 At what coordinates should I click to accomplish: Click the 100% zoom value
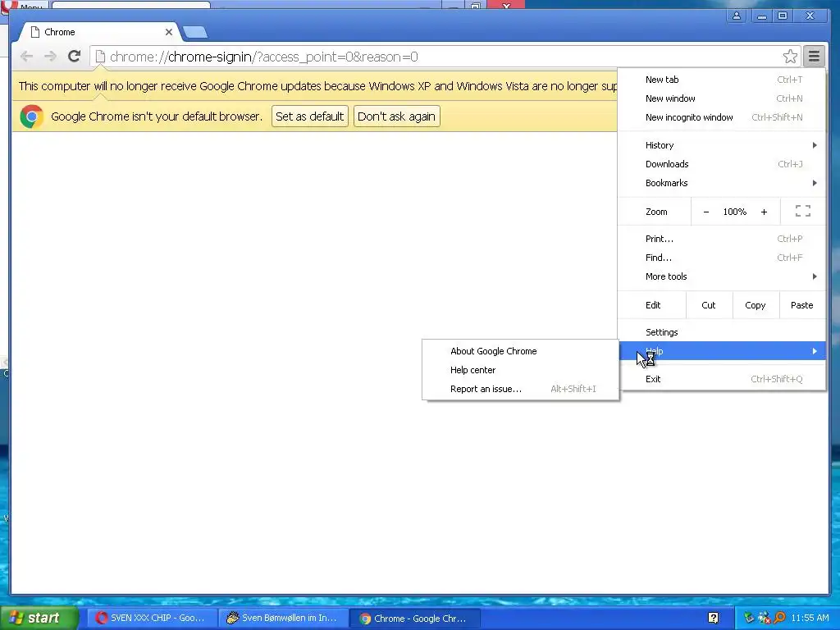point(734,212)
